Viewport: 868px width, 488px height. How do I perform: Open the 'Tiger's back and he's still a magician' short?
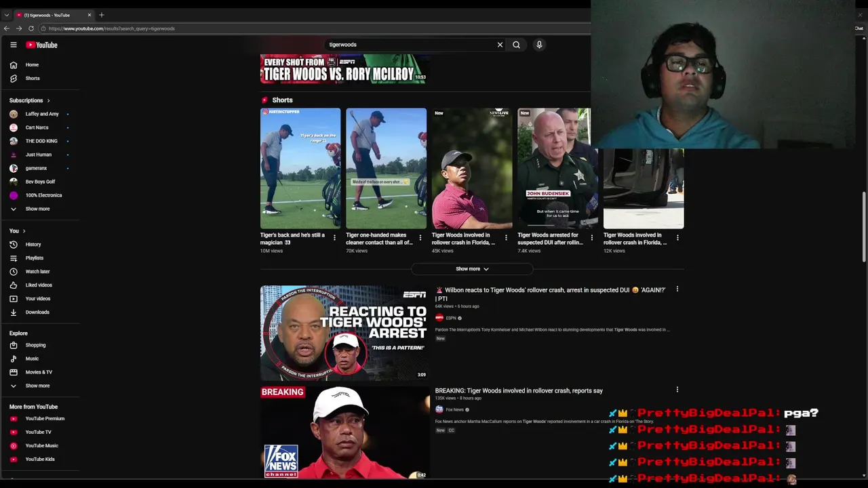(x=300, y=169)
